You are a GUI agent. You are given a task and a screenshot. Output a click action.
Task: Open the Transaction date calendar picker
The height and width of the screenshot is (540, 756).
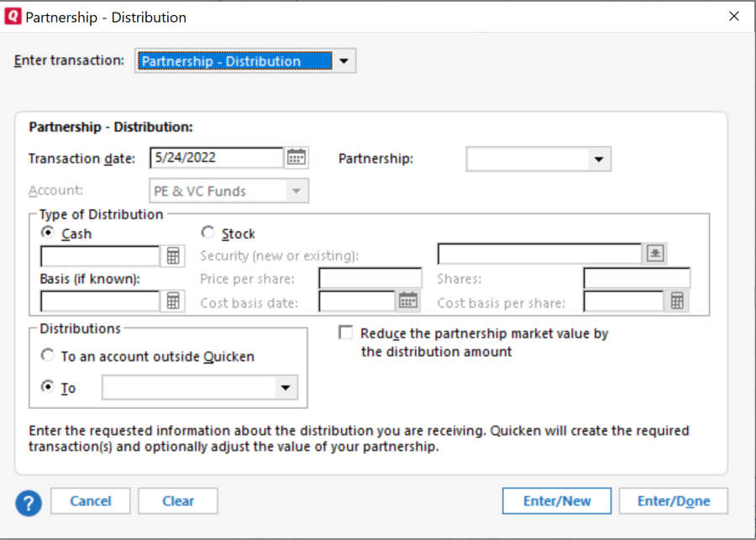pos(297,158)
